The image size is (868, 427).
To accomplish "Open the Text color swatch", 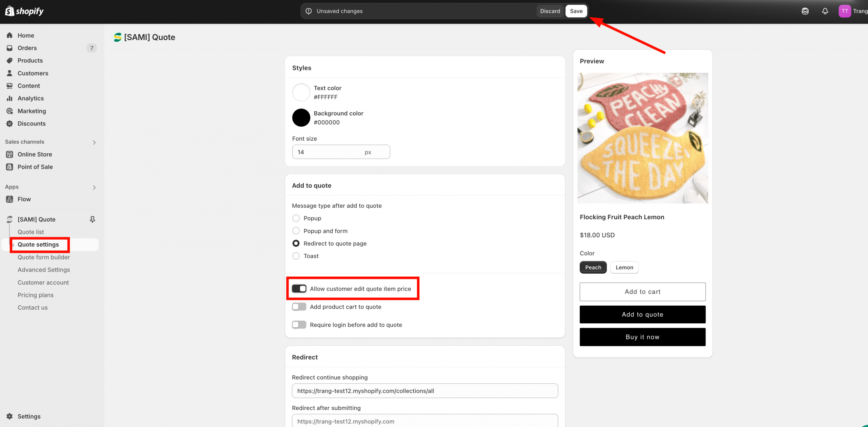I will pyautogui.click(x=301, y=92).
